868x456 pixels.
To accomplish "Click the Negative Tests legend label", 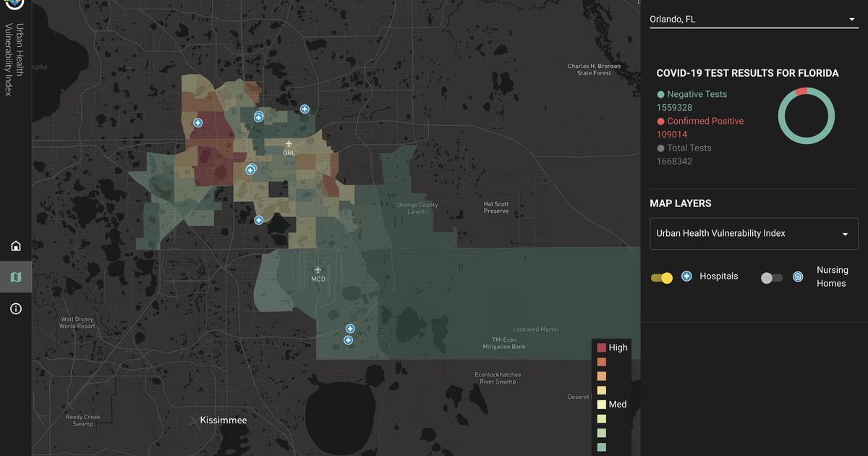I will 697,94.
